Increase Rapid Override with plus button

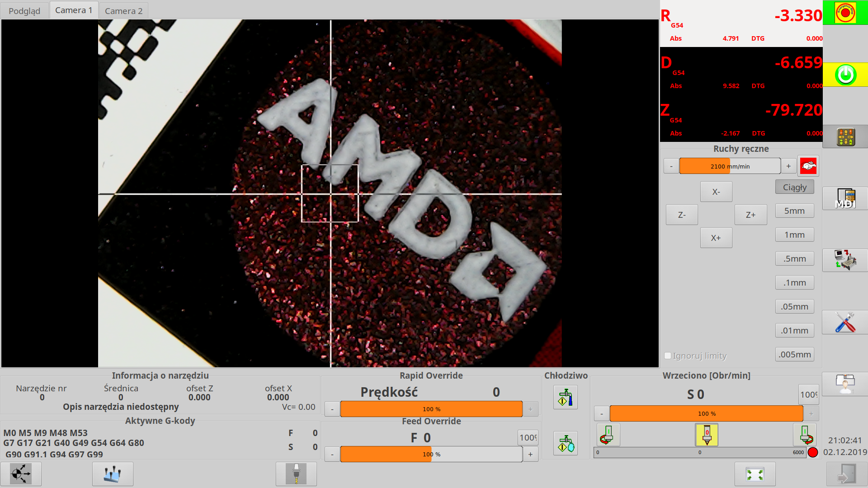coord(530,409)
